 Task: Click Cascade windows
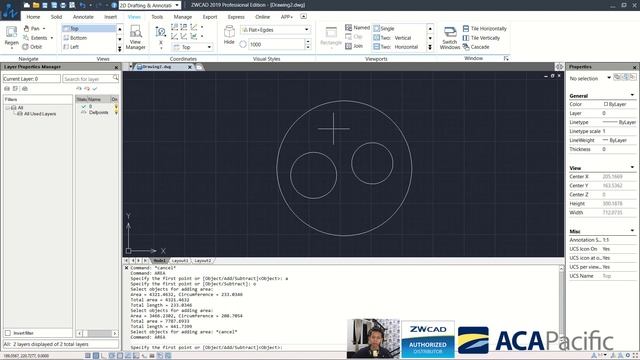476,47
